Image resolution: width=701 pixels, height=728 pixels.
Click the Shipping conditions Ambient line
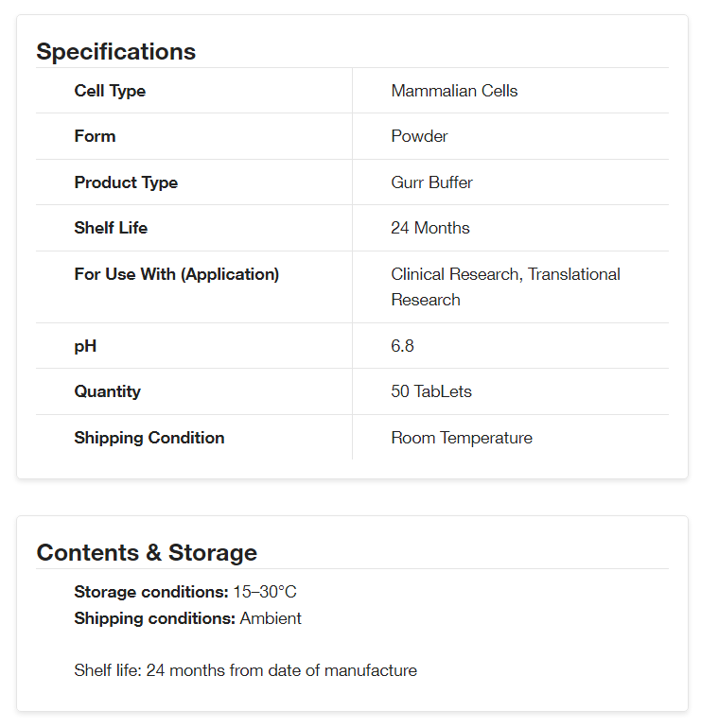click(187, 618)
